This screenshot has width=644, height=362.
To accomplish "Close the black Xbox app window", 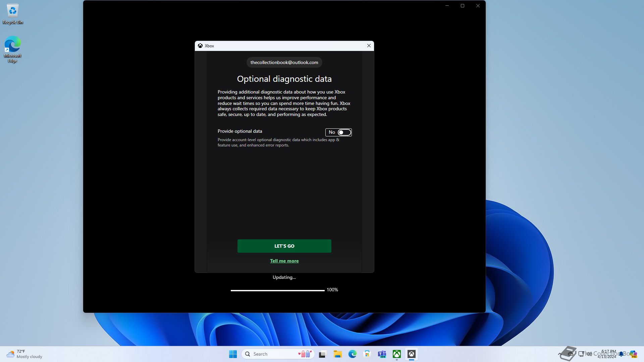I will pos(478,6).
